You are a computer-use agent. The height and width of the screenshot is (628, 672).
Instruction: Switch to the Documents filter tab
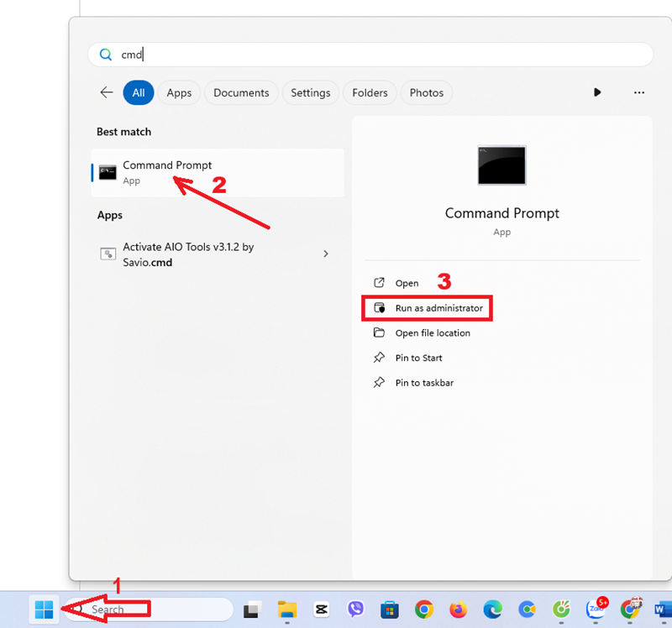pos(241,92)
